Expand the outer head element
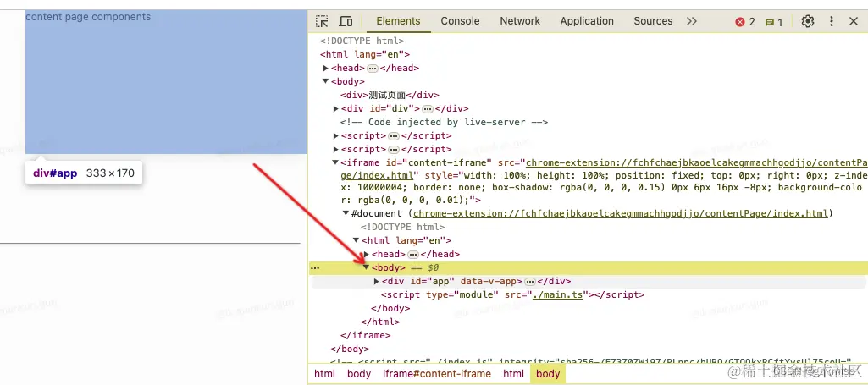 click(x=325, y=68)
